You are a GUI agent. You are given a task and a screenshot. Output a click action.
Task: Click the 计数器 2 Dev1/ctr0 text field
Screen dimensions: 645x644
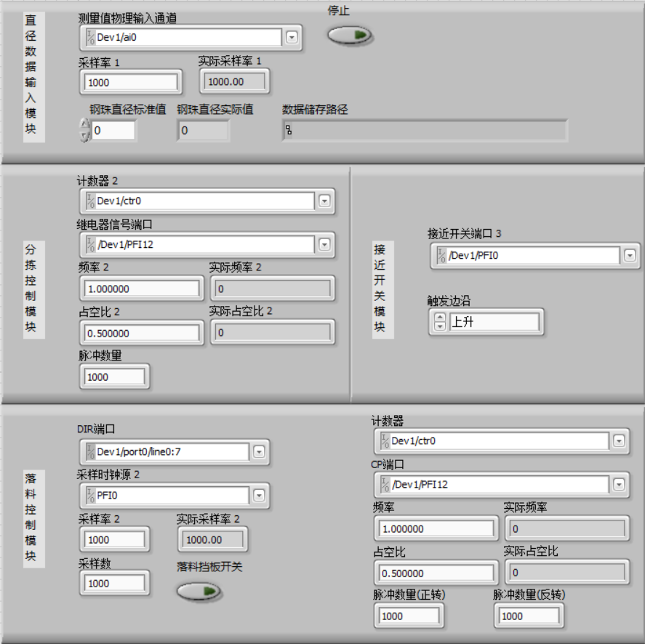[x=205, y=201]
